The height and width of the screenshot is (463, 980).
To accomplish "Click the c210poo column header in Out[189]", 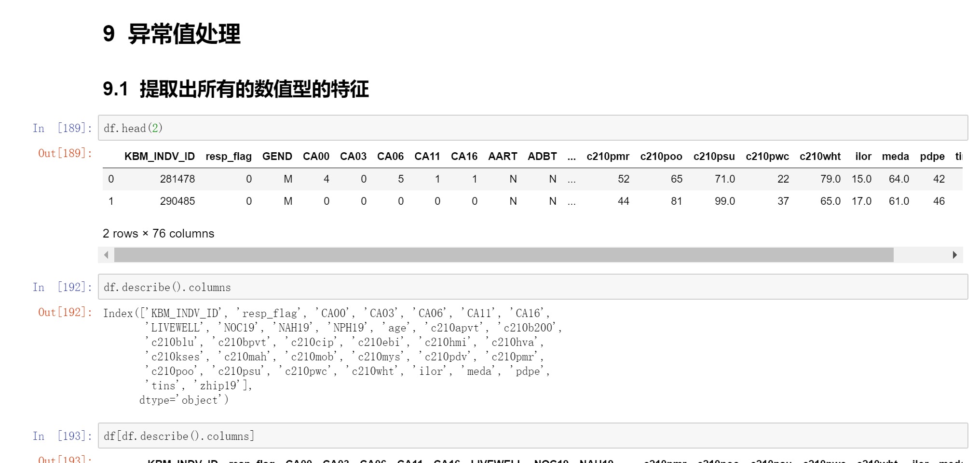I will [x=661, y=157].
